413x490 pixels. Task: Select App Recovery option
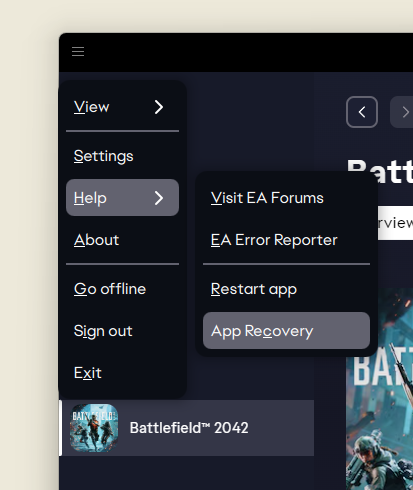point(286,331)
